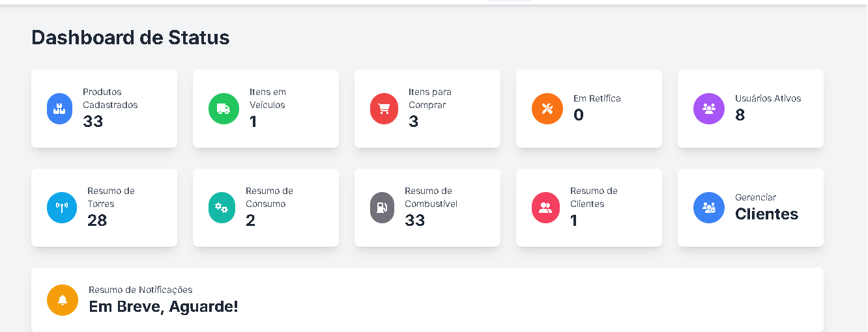Click the teal gears icon
The image size is (868, 332).
222,208
